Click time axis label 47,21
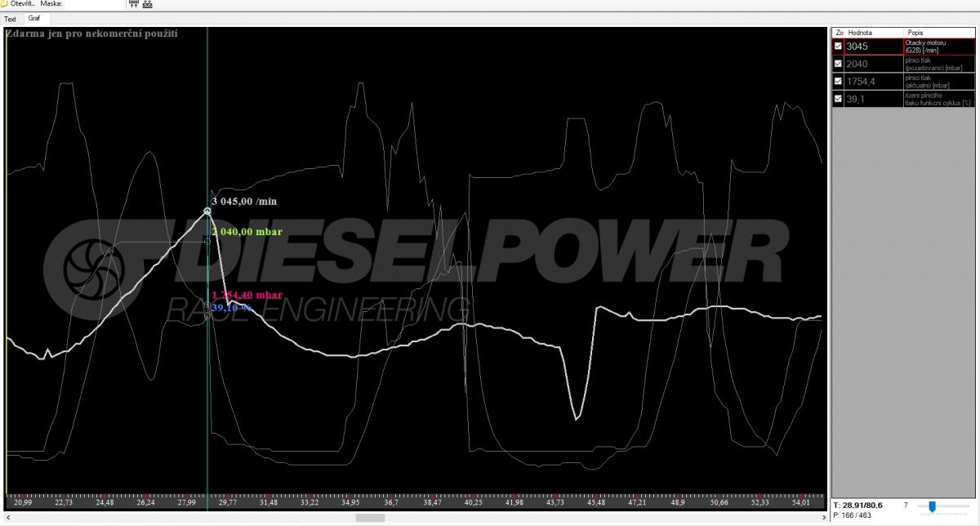Screen dimensions: 980x526 pyautogui.click(x=636, y=503)
